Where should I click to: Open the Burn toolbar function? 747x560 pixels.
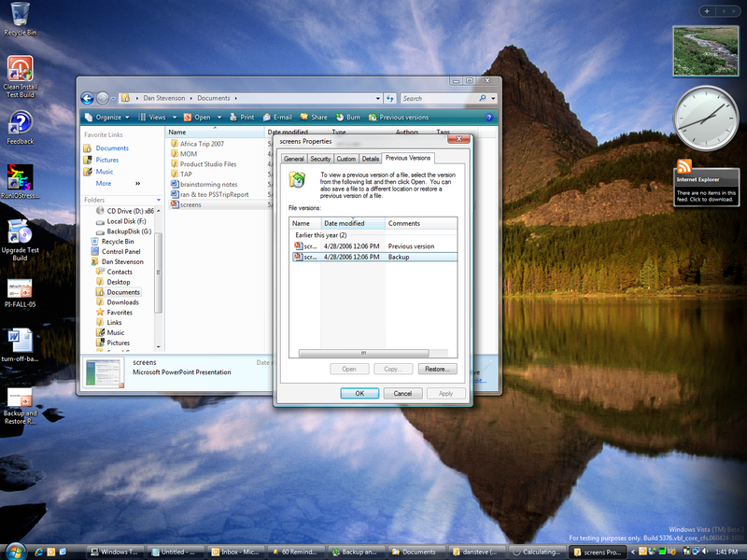(x=340, y=118)
